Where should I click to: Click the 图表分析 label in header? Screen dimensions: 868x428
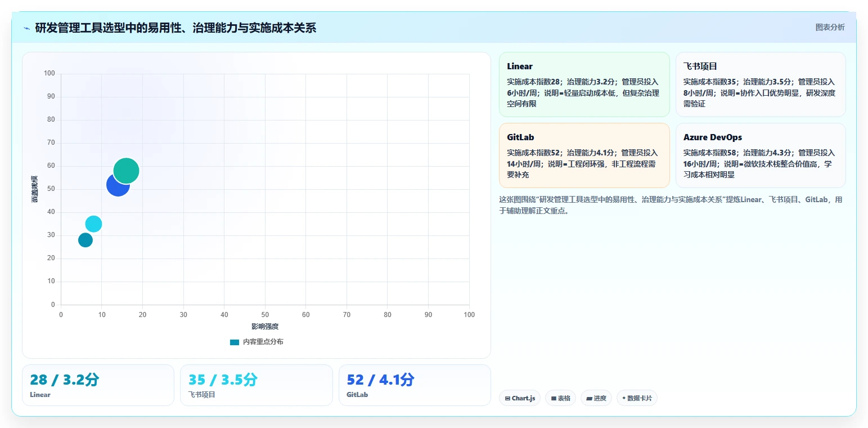[x=830, y=27]
